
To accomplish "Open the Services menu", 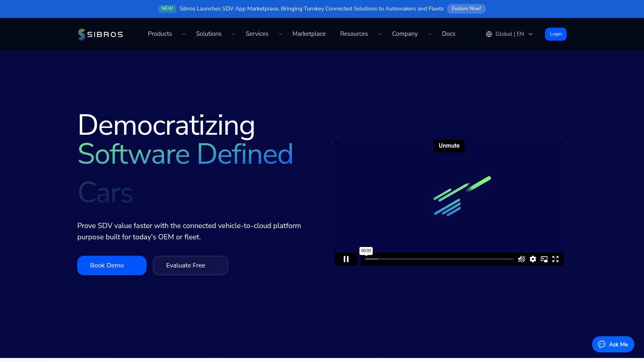I will (x=257, y=34).
